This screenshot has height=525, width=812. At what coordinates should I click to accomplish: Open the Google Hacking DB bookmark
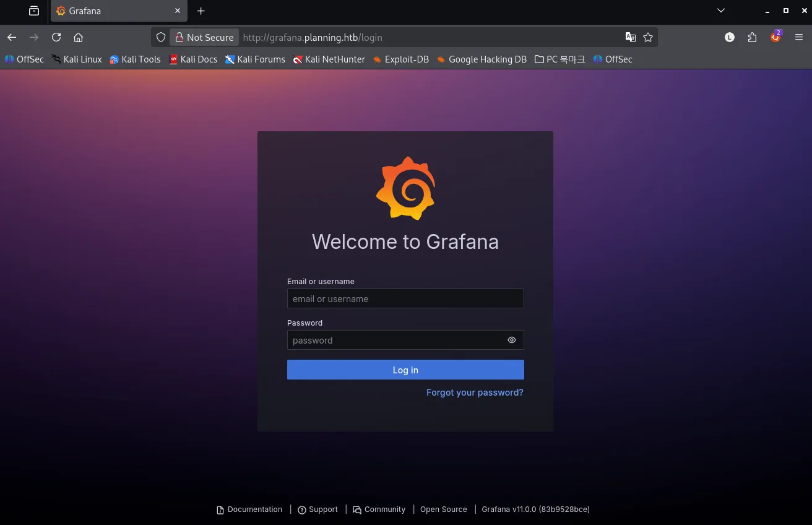[482, 59]
